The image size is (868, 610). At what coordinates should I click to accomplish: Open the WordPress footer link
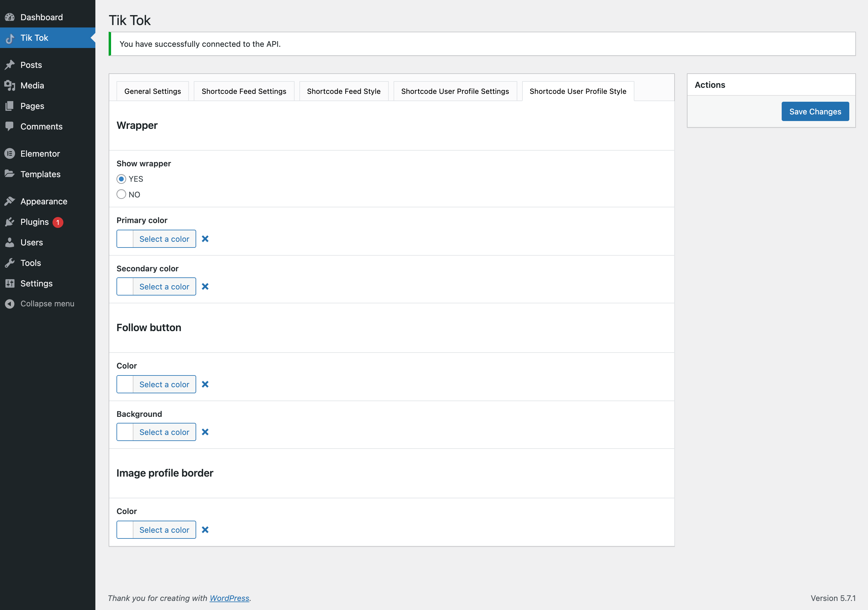[x=229, y=598]
